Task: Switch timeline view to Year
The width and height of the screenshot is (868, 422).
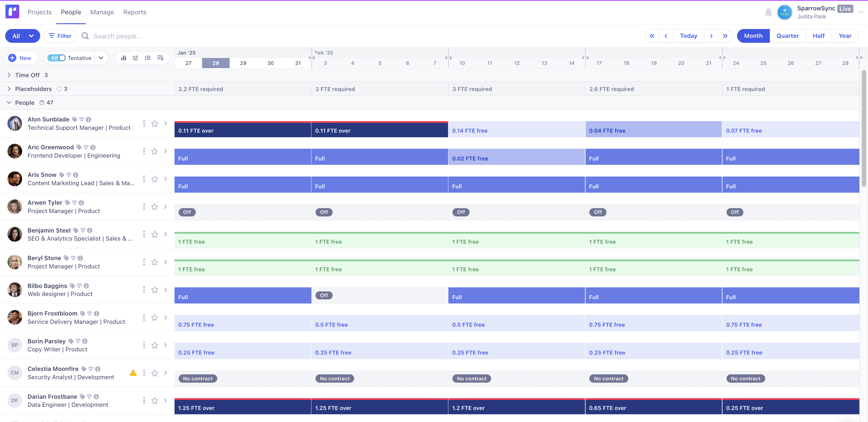Action: [x=845, y=36]
